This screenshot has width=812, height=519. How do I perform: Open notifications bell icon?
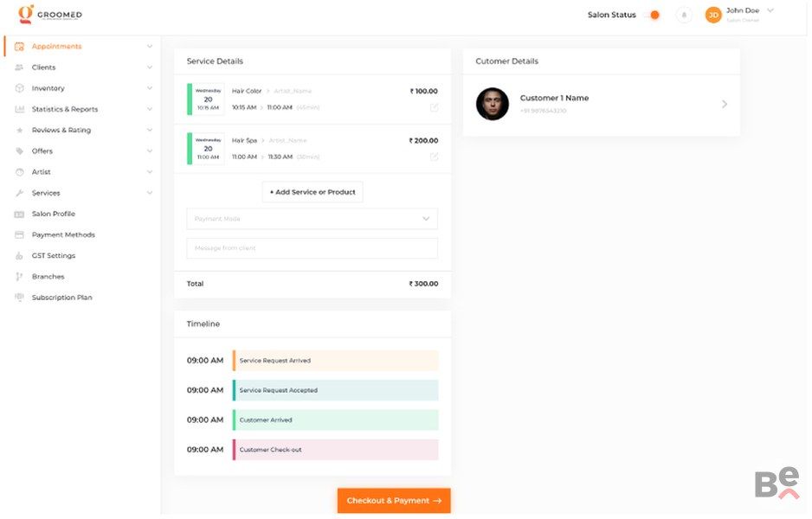pos(684,15)
